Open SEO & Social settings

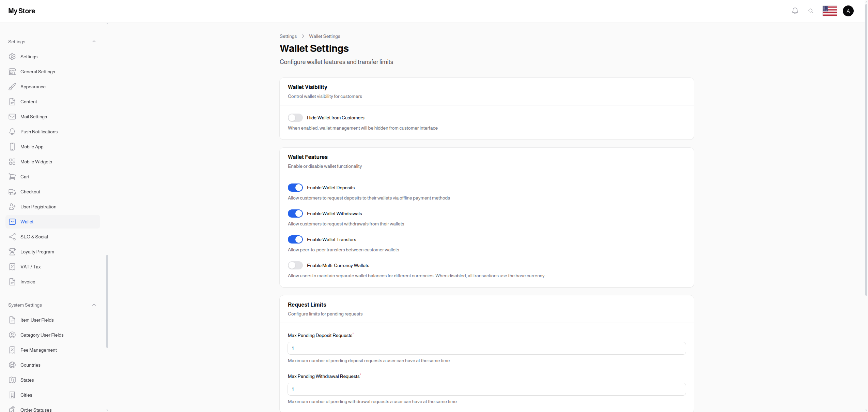click(34, 237)
